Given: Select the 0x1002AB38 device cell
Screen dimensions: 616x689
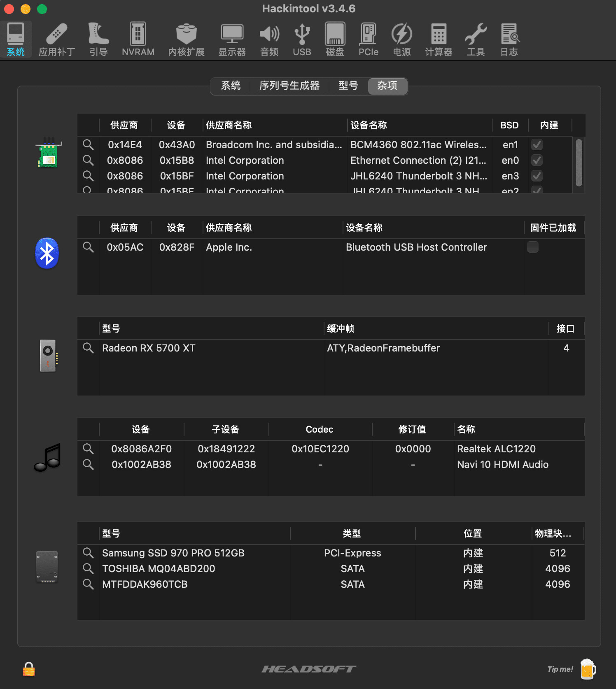Looking at the screenshot, I should click(141, 464).
